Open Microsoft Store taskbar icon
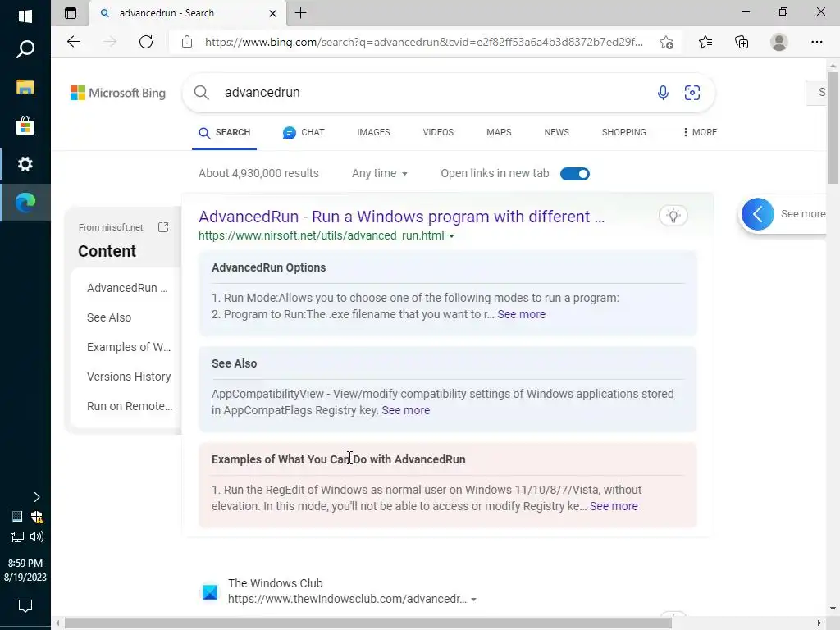Image resolution: width=840 pixels, height=630 pixels. (x=25, y=126)
